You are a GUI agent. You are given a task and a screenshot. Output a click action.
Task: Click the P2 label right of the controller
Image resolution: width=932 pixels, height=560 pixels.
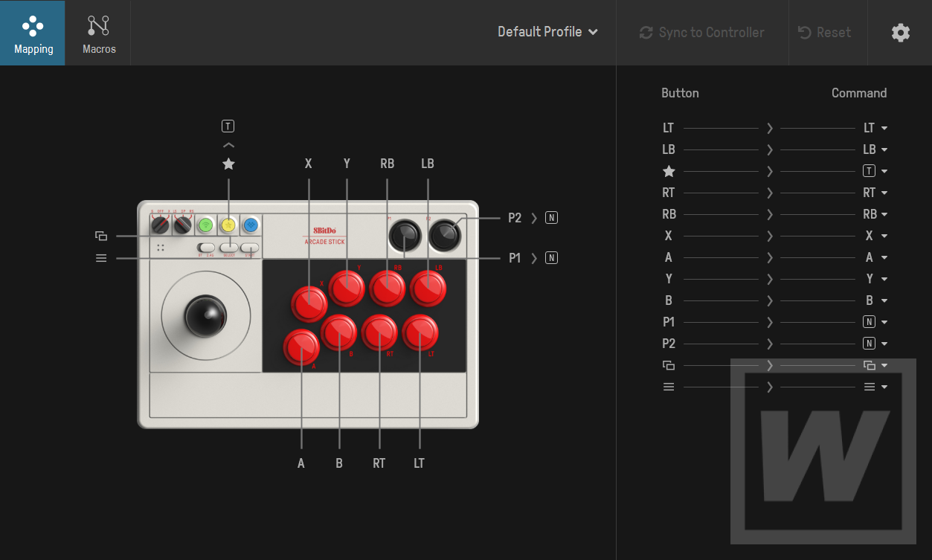point(515,218)
